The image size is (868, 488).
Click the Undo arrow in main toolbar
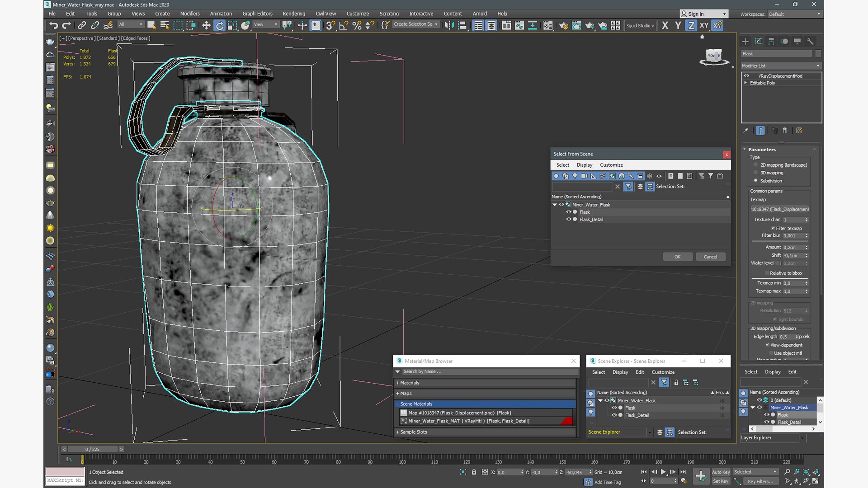pos(54,25)
